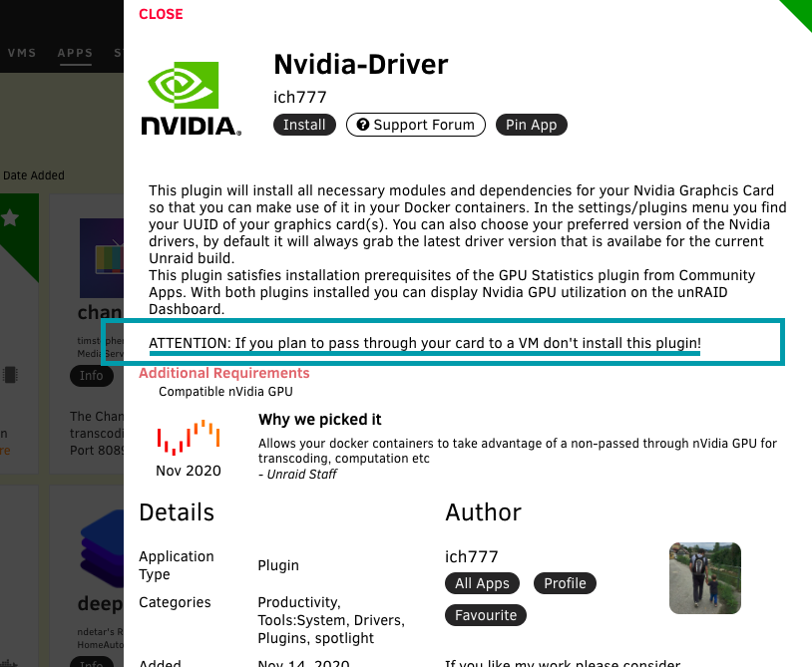Pin the Nvidia-Driver app
Viewport: 812px width, 667px height.
pos(532,125)
